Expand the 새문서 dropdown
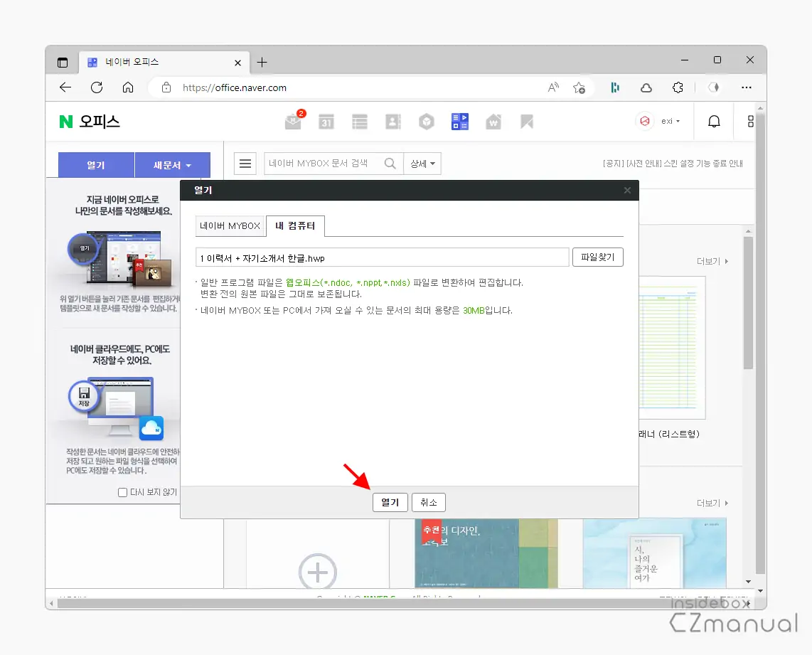The height and width of the screenshot is (655, 812). tap(173, 165)
